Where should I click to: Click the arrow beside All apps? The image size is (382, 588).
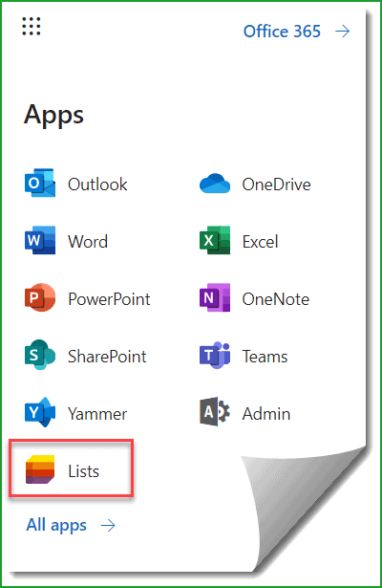pos(108,526)
